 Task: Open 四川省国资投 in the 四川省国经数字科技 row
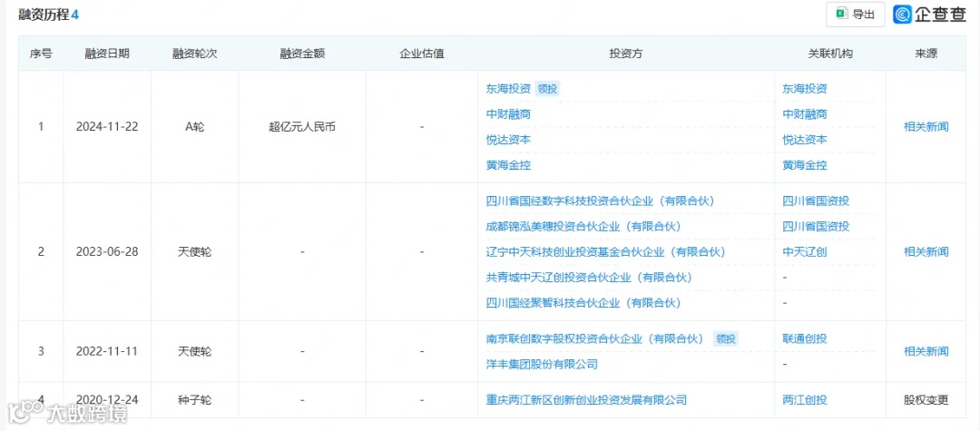[816, 201]
